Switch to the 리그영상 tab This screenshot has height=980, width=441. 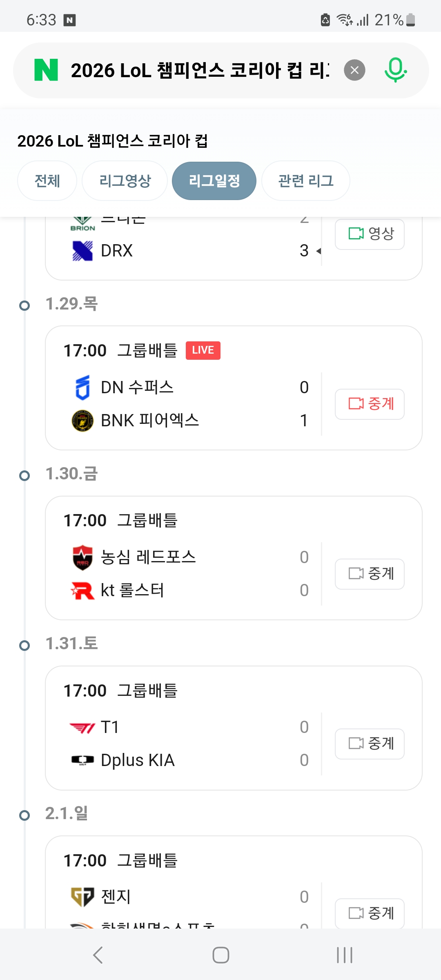(x=125, y=181)
